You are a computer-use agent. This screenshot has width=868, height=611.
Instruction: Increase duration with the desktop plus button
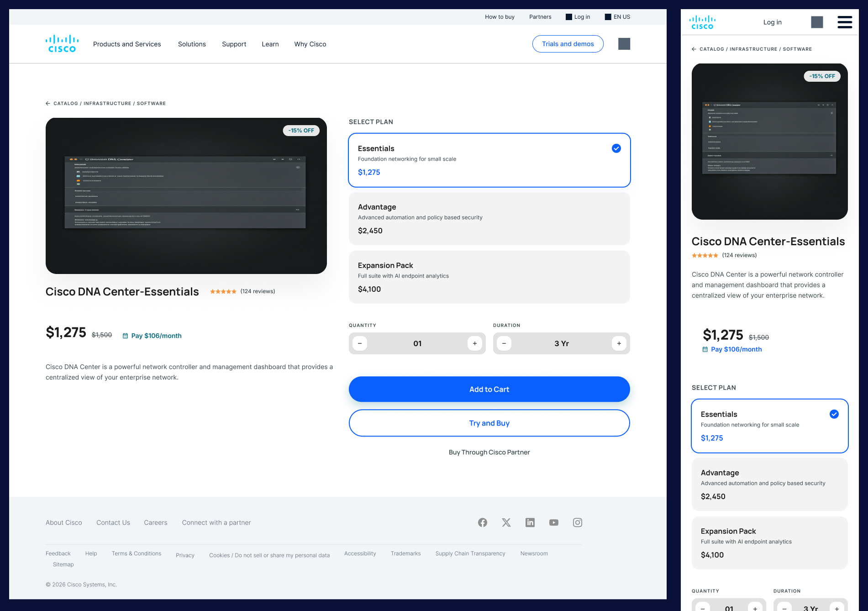coord(619,343)
